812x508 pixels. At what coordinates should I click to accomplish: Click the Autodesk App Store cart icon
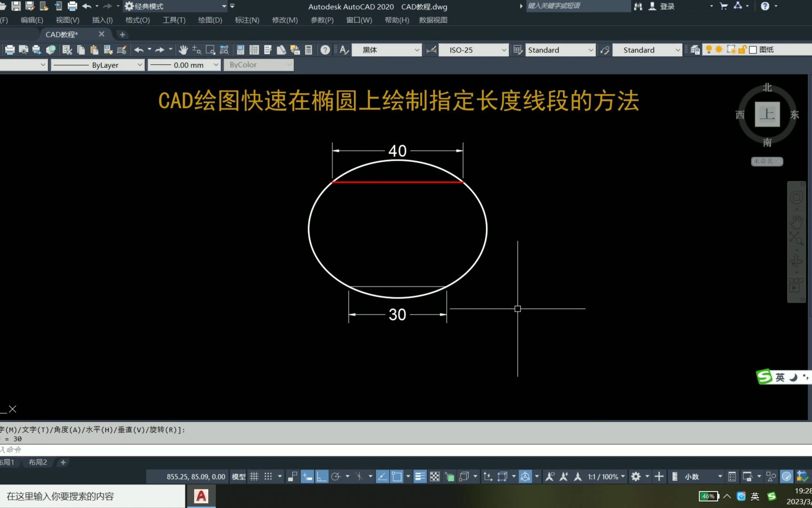coord(724,6)
